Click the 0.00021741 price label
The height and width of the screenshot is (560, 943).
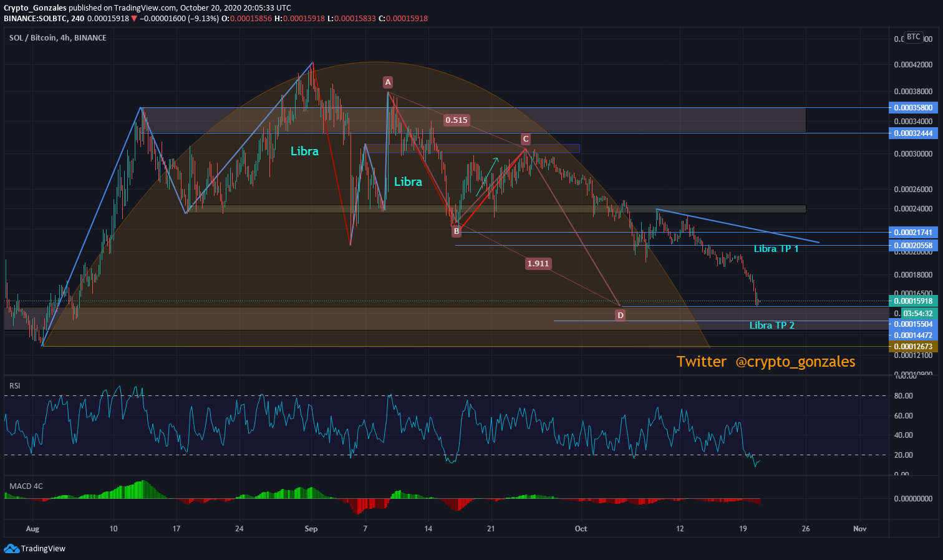click(913, 233)
